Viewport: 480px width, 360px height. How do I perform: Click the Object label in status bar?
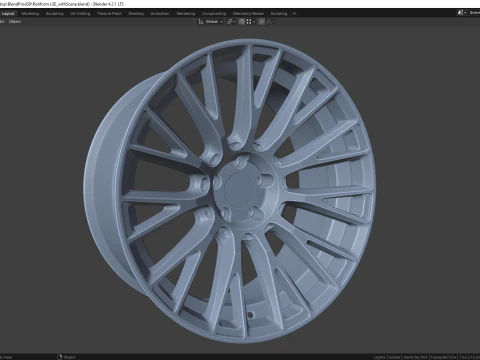pos(69,357)
